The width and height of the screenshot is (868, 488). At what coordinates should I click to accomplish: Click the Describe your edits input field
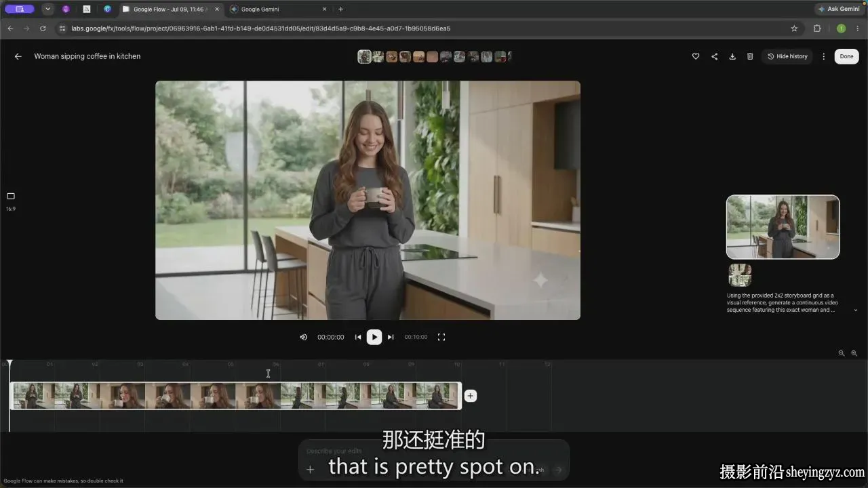[434, 451]
